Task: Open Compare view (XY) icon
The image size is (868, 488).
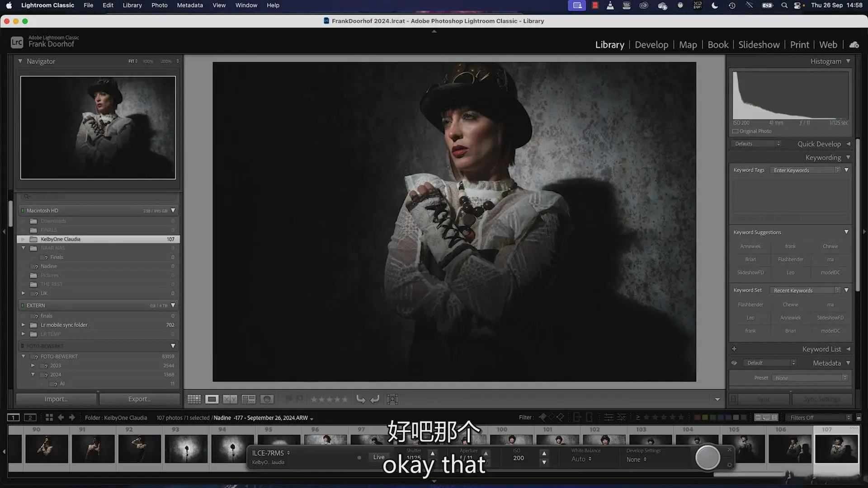Action: click(x=230, y=399)
